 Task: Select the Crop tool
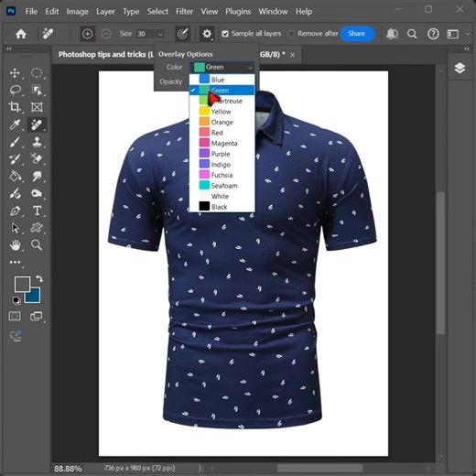pos(15,107)
